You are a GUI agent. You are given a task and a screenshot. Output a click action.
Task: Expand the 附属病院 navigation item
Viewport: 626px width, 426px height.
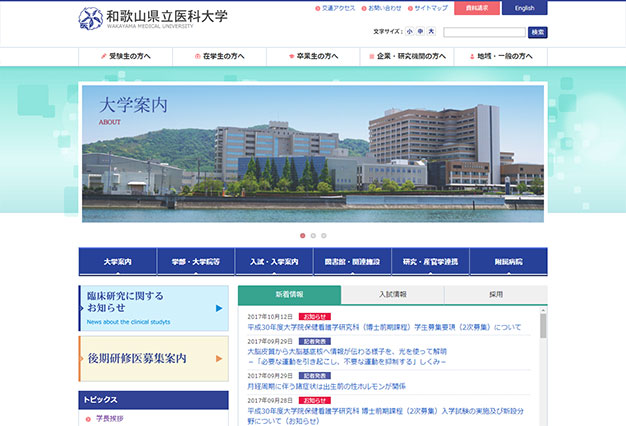click(x=508, y=262)
